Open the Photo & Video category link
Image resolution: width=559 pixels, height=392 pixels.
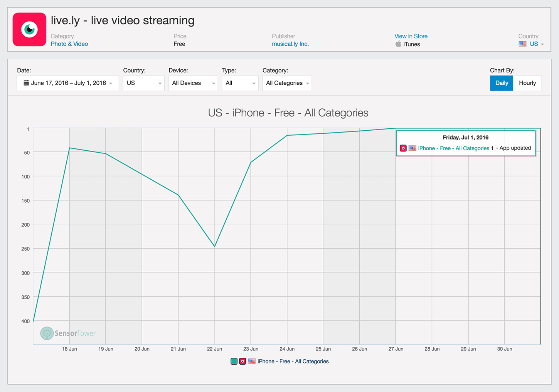tap(69, 44)
